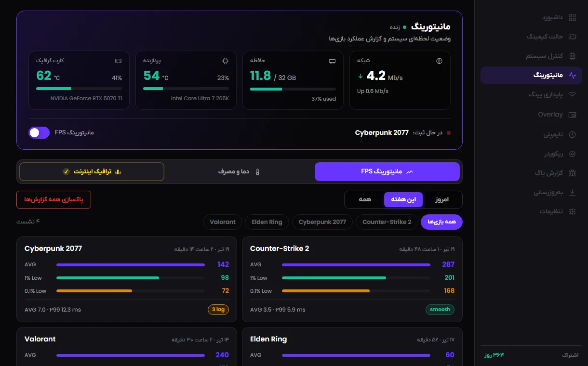Click the timeplay clock icon
588x366 pixels.
[x=573, y=134]
